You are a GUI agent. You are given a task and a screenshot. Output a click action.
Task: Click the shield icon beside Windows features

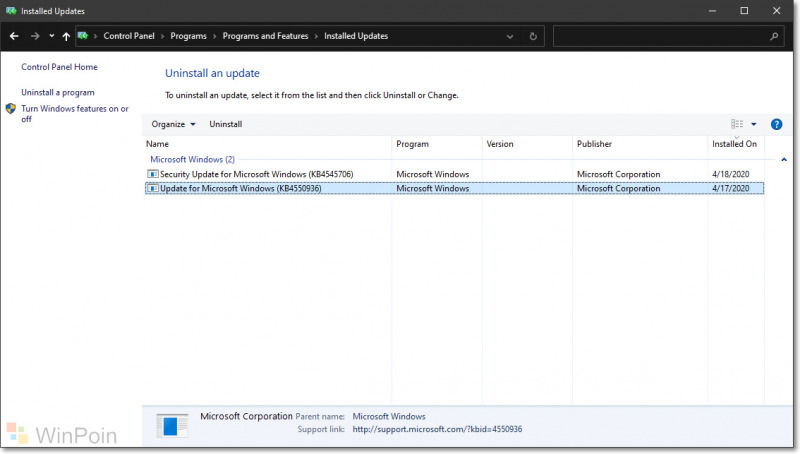pyautogui.click(x=11, y=109)
